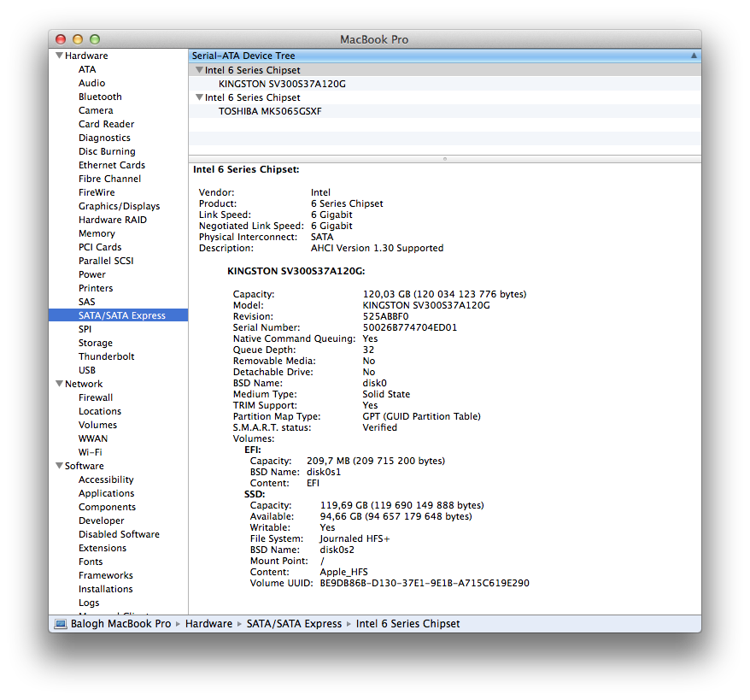Click the Volume UUID value text
Image resolution: width=750 pixels, height=700 pixels.
click(x=425, y=583)
